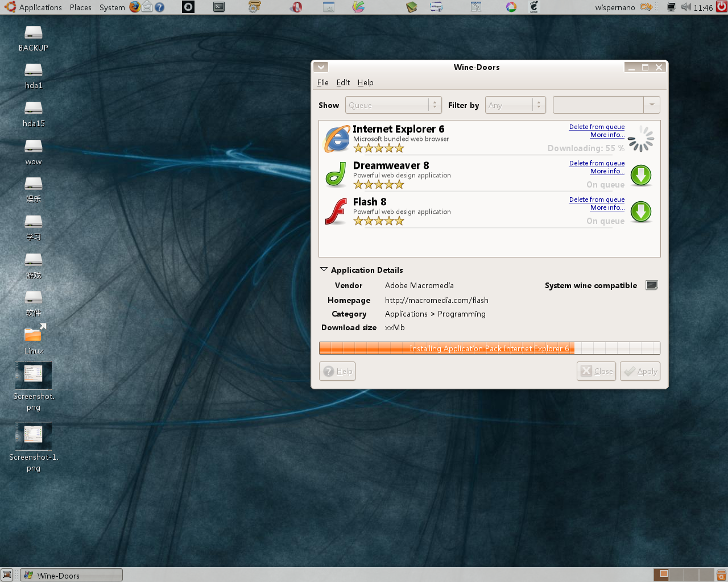The width and height of the screenshot is (728, 582).
Task: Click the Flash 8 star rating
Action: [379, 221]
